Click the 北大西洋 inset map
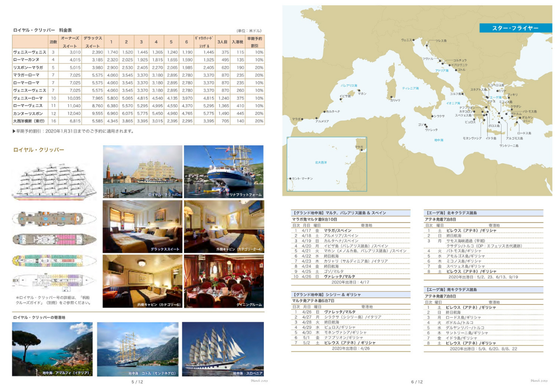 click(x=327, y=164)
